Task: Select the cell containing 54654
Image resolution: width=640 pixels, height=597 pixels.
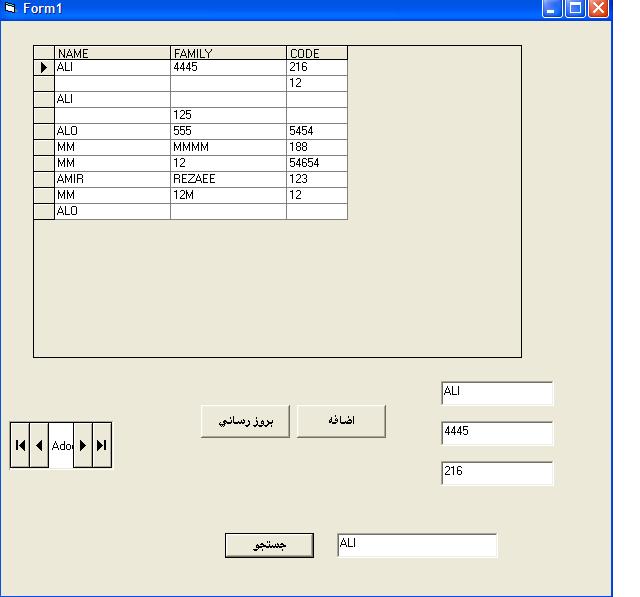Action: tap(316, 163)
